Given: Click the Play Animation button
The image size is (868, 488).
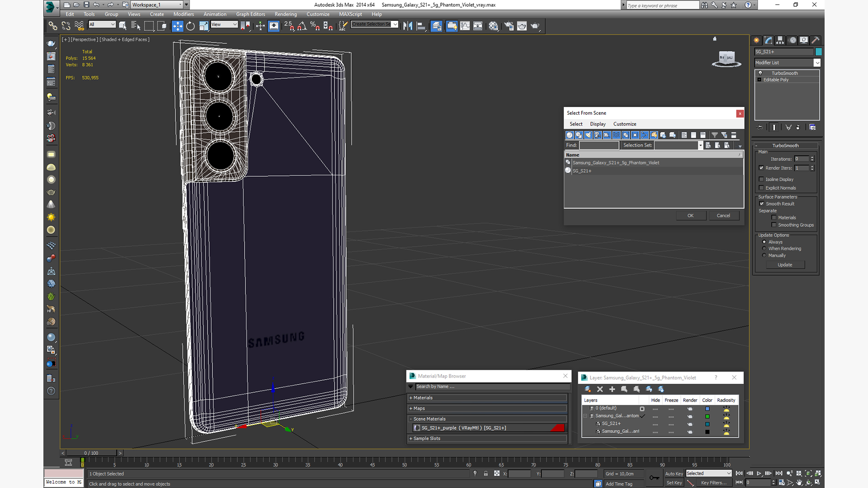Looking at the screenshot, I should tap(759, 474).
